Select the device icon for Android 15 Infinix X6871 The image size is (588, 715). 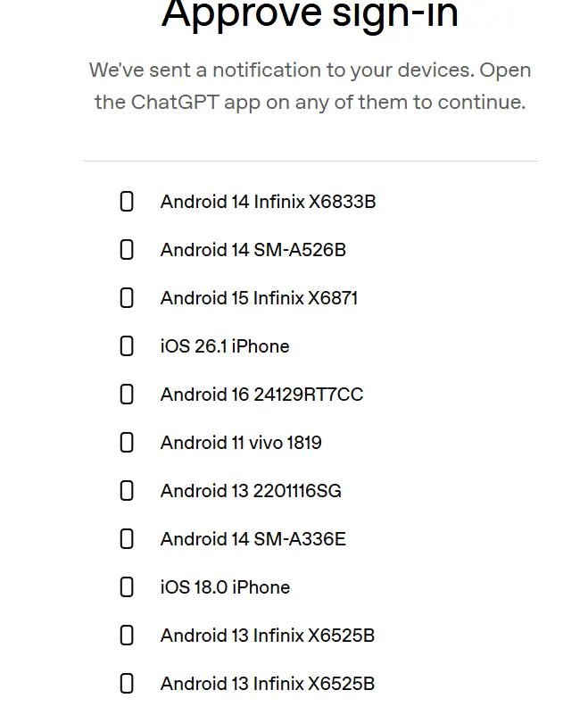[127, 298]
